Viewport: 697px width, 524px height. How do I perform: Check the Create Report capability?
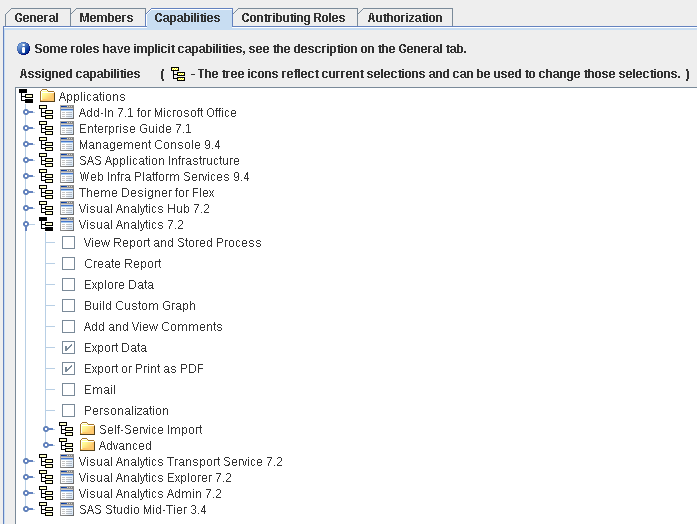point(68,264)
